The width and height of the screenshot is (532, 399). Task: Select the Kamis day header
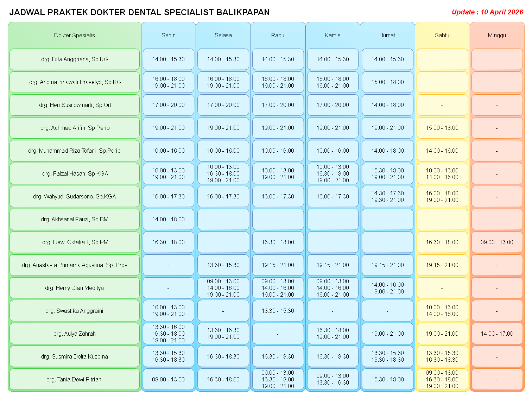click(332, 35)
